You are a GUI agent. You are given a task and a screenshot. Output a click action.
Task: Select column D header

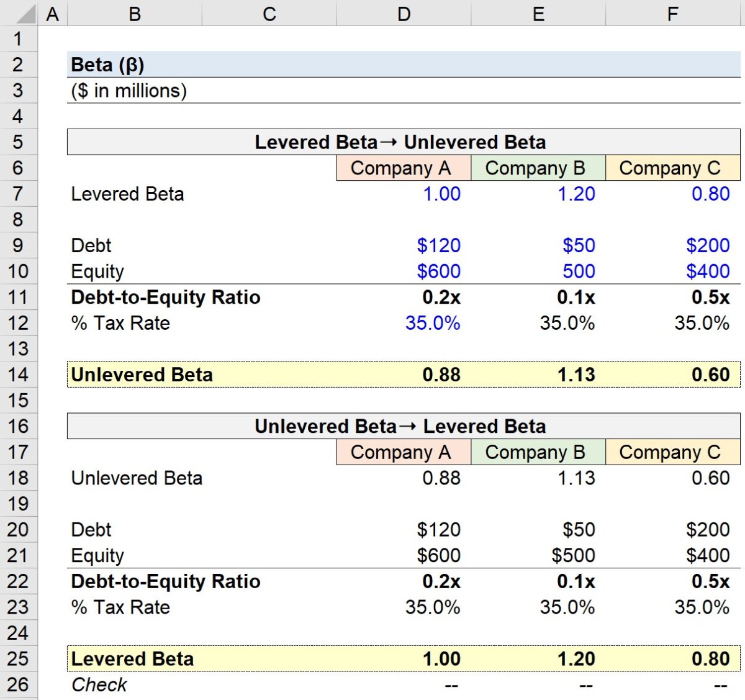(404, 12)
